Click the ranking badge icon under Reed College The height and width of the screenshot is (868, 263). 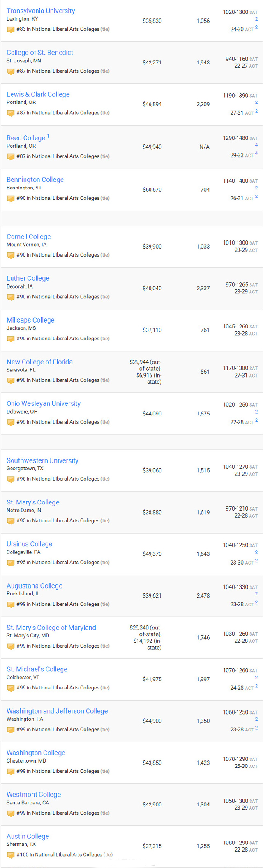11,157
